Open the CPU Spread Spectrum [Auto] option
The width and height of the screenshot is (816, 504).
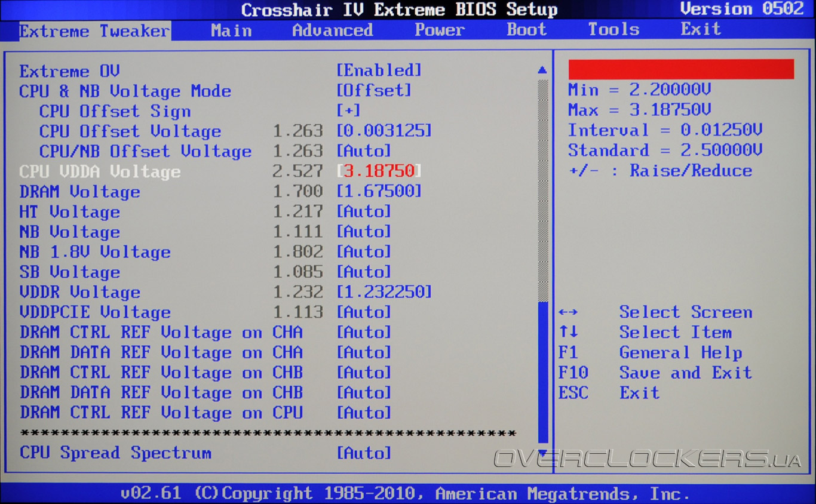[x=364, y=453]
